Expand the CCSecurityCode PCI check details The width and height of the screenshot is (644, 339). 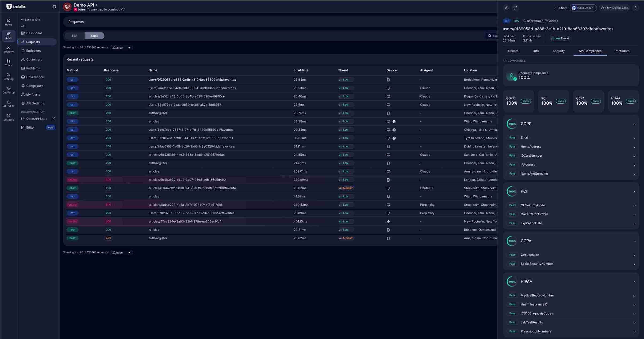635,205
